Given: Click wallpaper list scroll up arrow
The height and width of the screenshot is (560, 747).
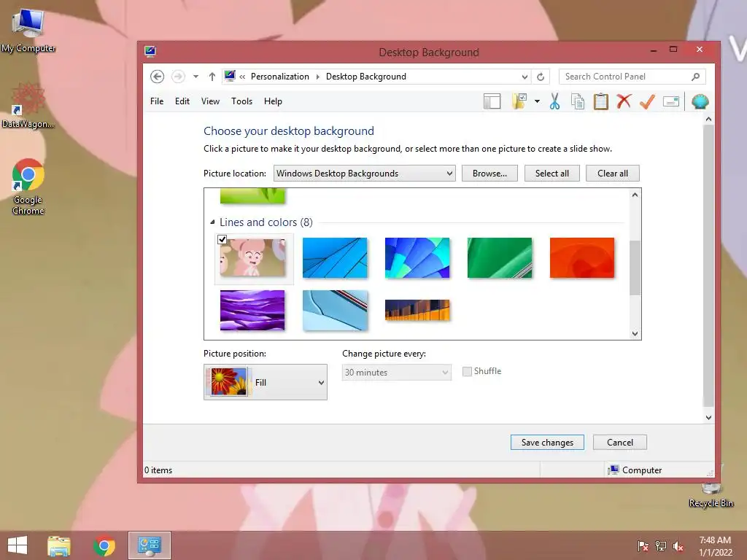Looking at the screenshot, I should (635, 195).
